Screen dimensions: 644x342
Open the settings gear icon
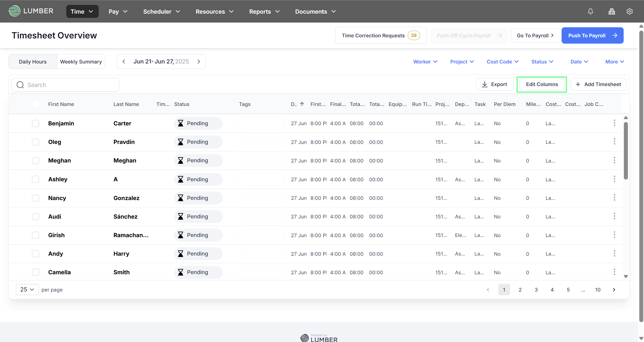(629, 11)
